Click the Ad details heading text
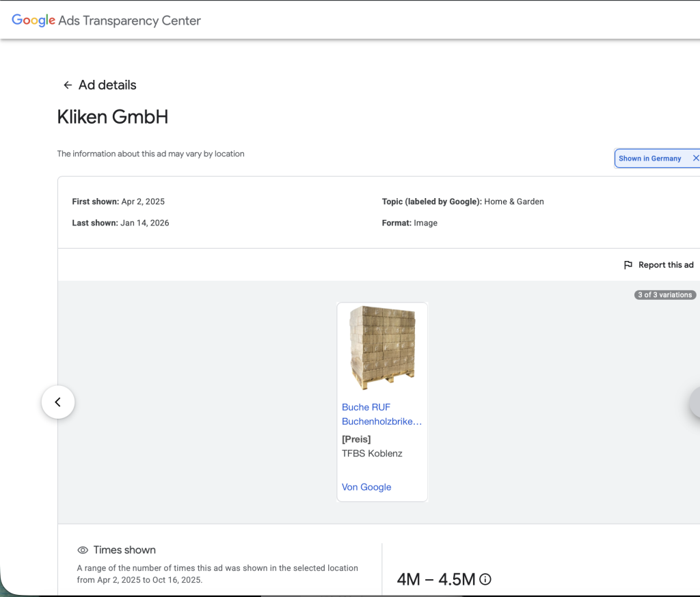The width and height of the screenshot is (700, 597). coord(107,85)
